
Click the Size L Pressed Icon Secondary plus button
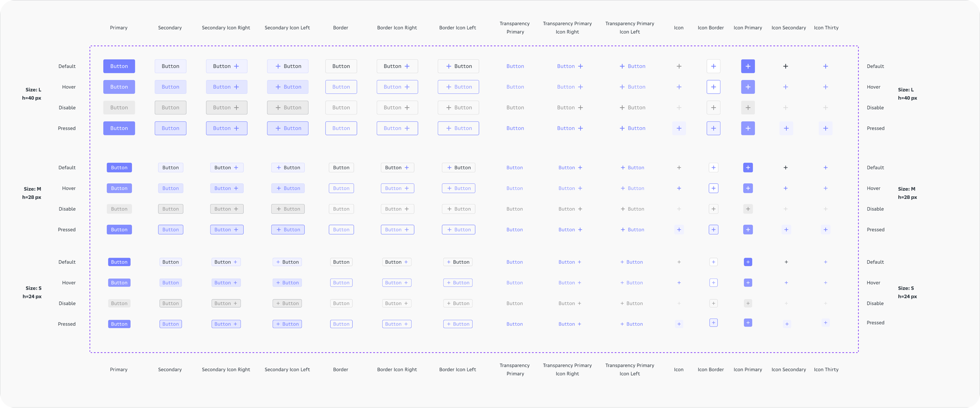click(786, 128)
